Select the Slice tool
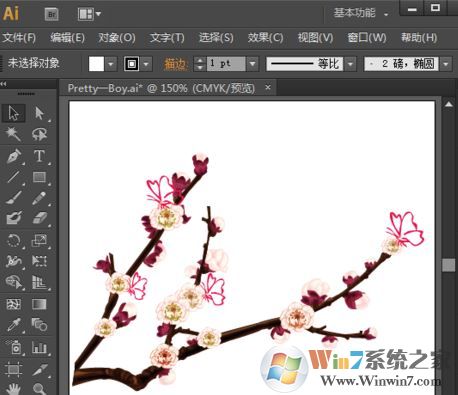 tap(39, 369)
